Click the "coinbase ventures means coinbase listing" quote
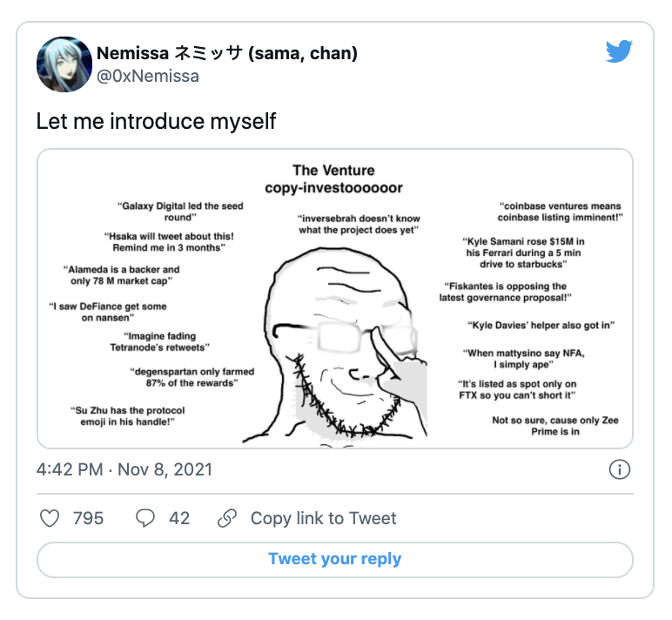672x620 pixels. click(x=560, y=212)
